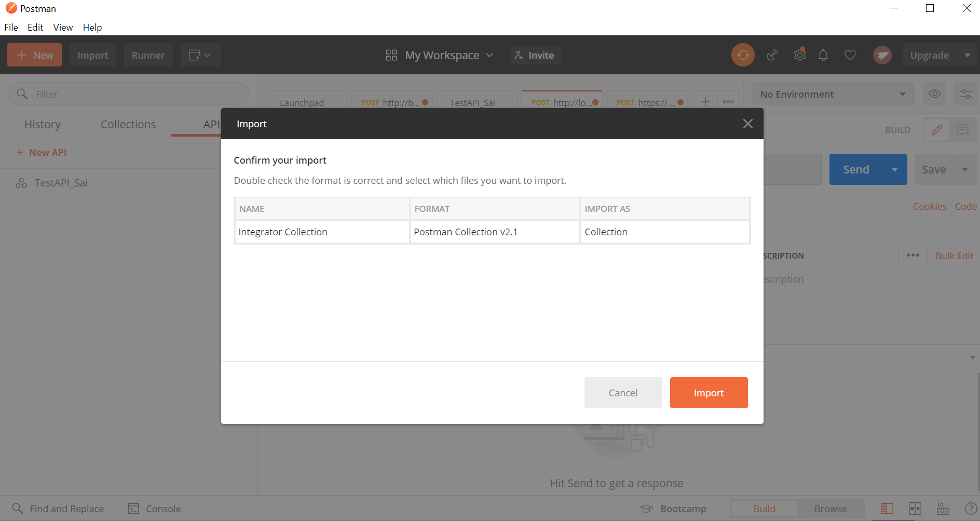Toggle the sidebar layout icon
Image resolution: width=980 pixels, height=521 pixels.
pyautogui.click(x=887, y=509)
